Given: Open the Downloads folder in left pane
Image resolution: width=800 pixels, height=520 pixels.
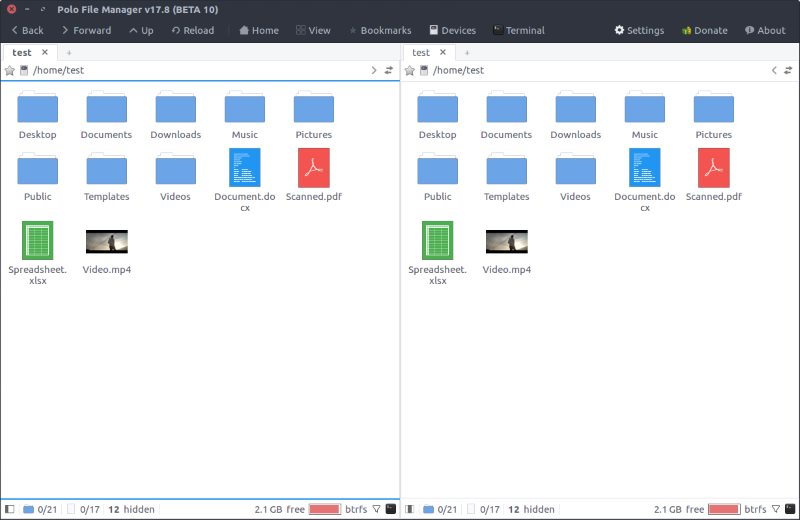Looking at the screenshot, I should pos(176,114).
